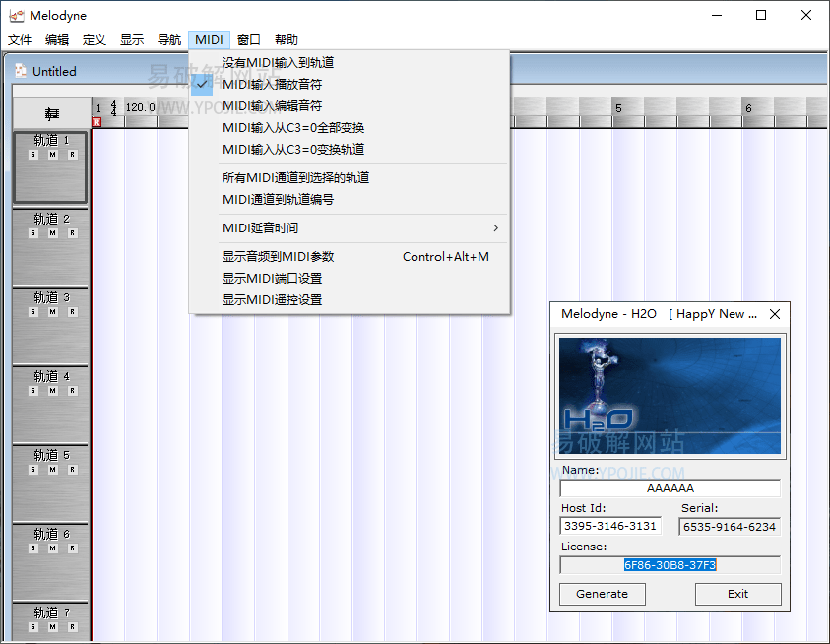The width and height of the screenshot is (830, 644).
Task: Arm recording on 轨道 3 with R button
Action: (x=72, y=312)
